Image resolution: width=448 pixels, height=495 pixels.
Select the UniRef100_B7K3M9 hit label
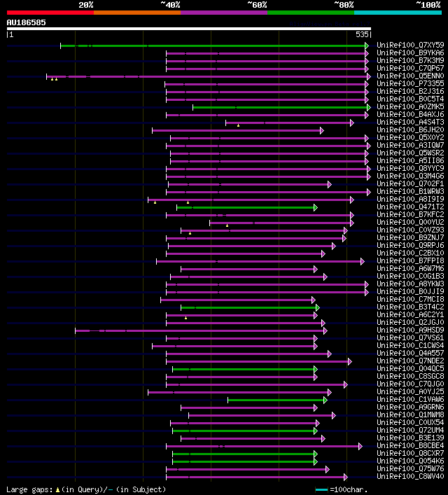[410, 61]
